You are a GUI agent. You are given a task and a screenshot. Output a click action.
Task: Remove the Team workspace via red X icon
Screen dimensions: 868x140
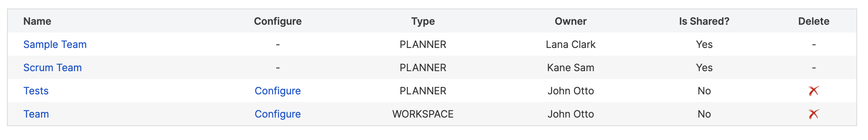pyautogui.click(x=813, y=114)
